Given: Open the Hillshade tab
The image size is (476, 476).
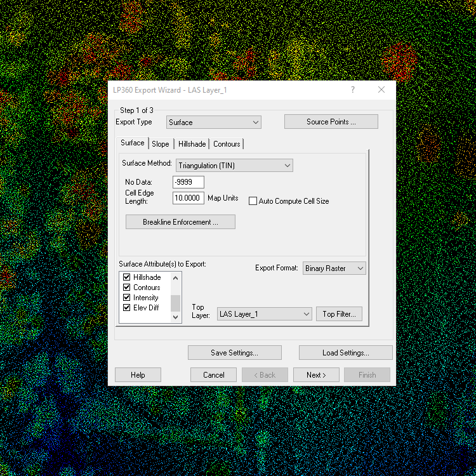Looking at the screenshot, I should 192,144.
